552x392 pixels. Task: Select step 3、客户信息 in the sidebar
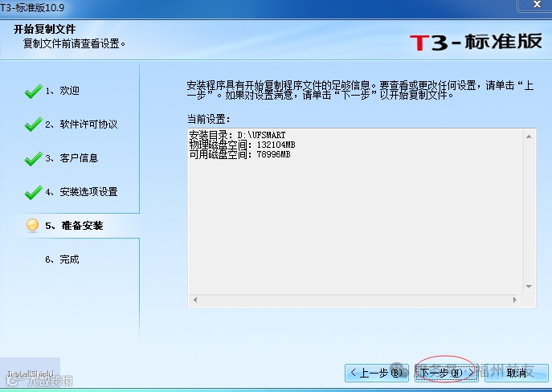tap(72, 158)
